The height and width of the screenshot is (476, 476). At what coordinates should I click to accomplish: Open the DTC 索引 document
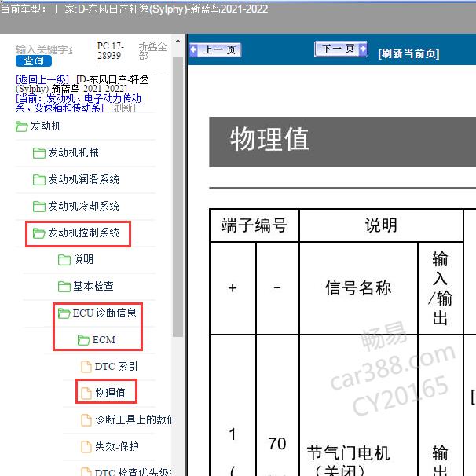[116, 366]
